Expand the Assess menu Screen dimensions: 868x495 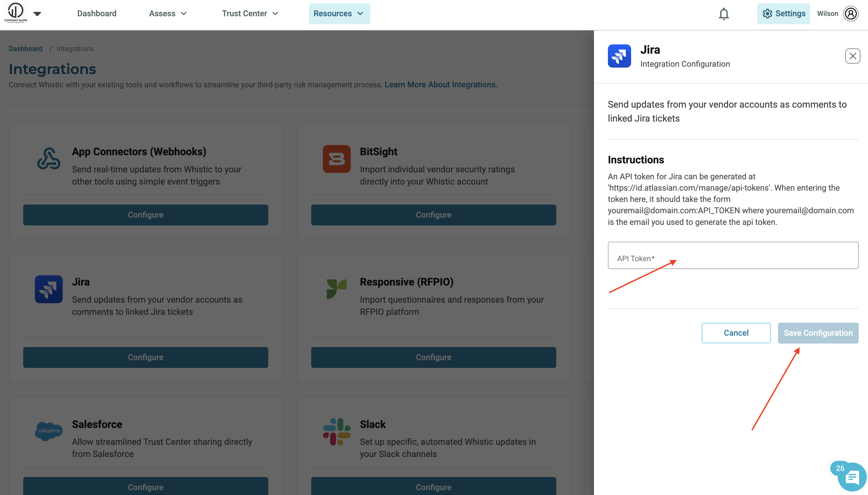pyautogui.click(x=168, y=14)
